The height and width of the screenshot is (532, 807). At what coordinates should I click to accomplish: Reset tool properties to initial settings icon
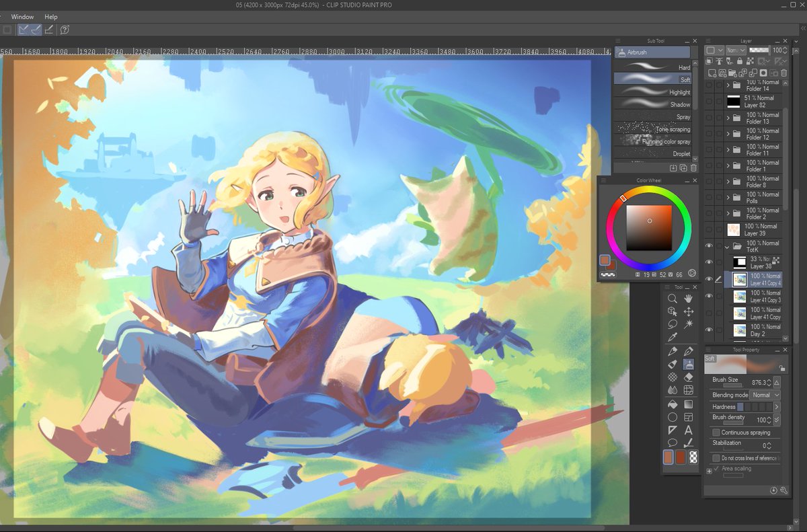click(x=774, y=491)
